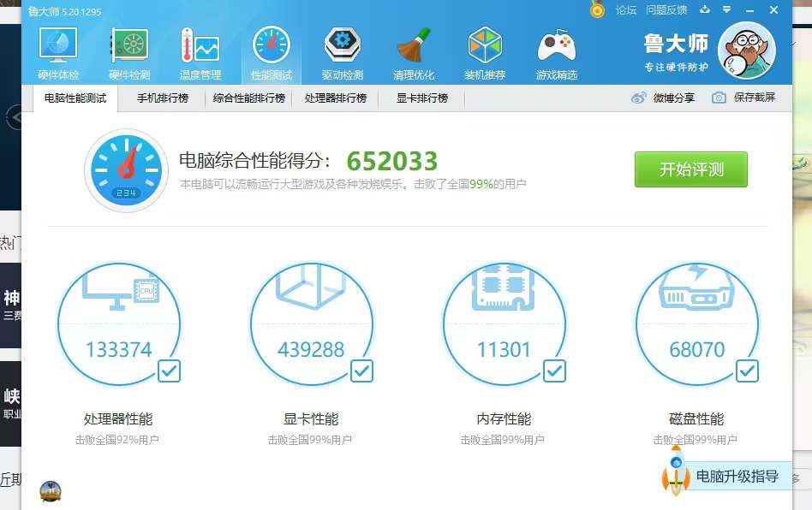Click the blue speedometer gauge icon
812x510 pixels.
coord(127,170)
